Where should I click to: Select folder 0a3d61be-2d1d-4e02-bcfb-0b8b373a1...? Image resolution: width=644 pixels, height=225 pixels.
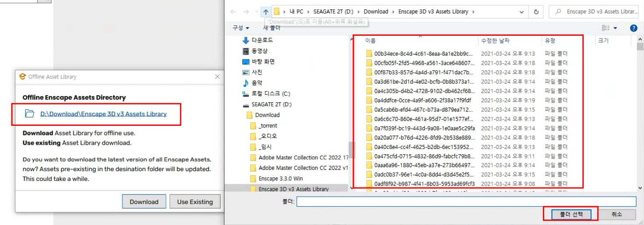(x=424, y=82)
